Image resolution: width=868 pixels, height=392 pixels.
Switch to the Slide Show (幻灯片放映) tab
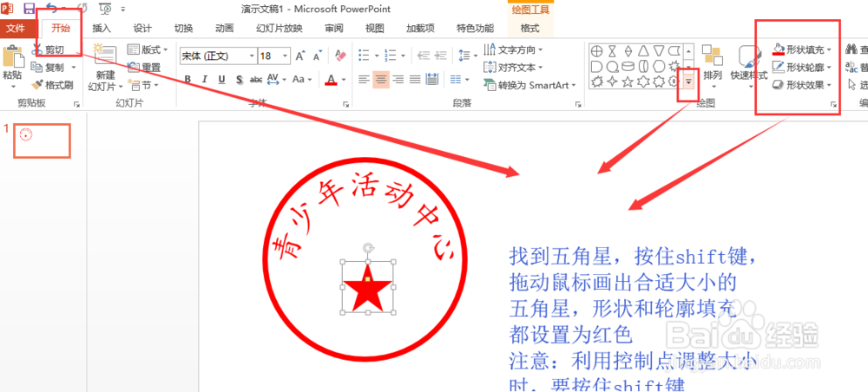[x=279, y=29]
